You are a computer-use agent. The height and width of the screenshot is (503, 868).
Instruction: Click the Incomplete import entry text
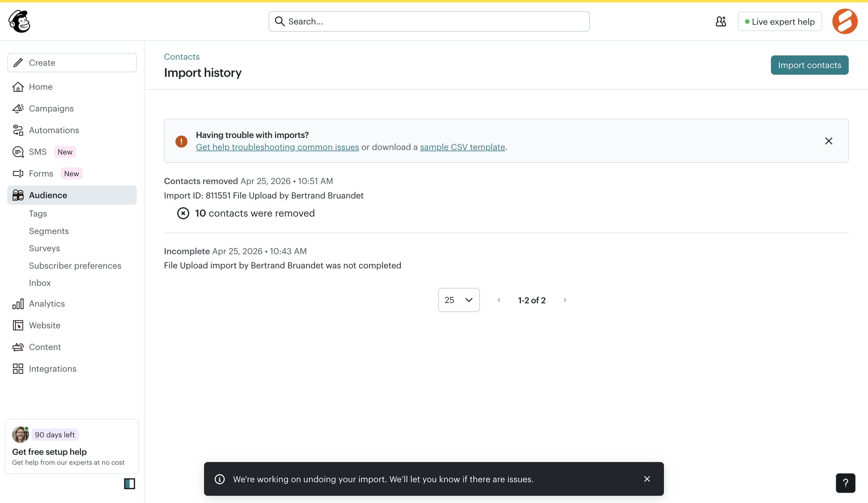pyautogui.click(x=282, y=265)
